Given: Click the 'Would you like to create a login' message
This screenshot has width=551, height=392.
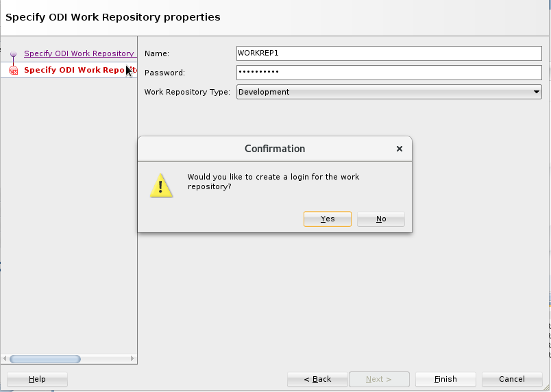Looking at the screenshot, I should click(x=273, y=182).
